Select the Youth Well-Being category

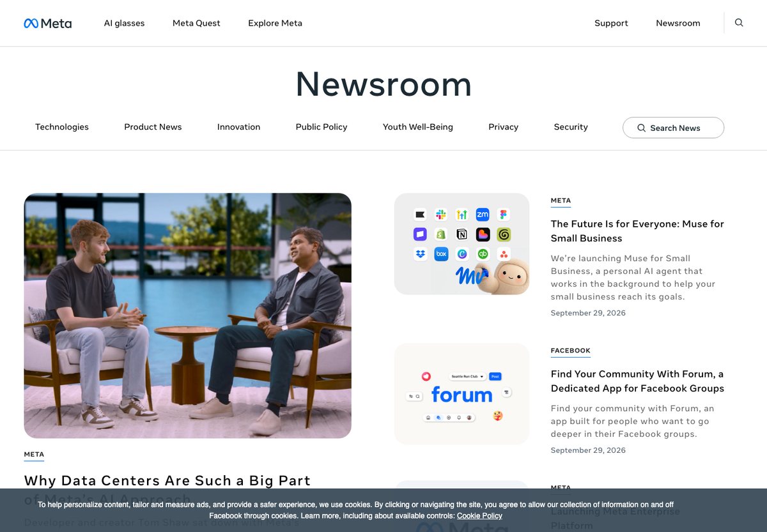click(418, 127)
